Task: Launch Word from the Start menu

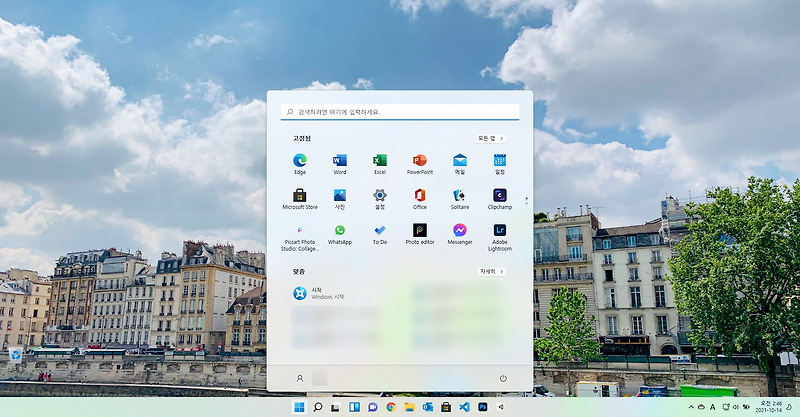Action: coord(340,164)
